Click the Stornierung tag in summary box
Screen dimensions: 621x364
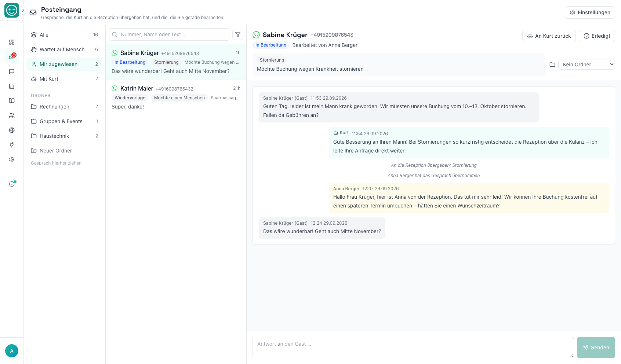(x=272, y=60)
